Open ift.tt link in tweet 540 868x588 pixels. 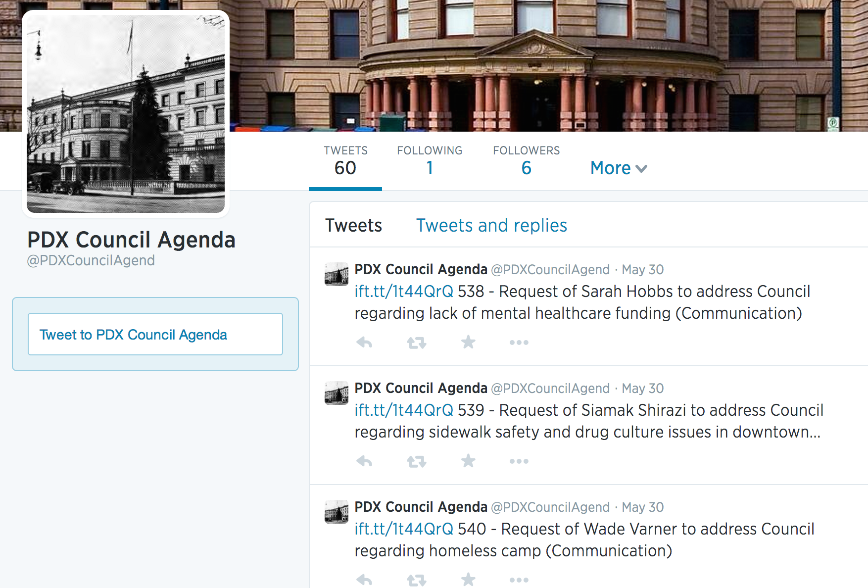click(404, 529)
